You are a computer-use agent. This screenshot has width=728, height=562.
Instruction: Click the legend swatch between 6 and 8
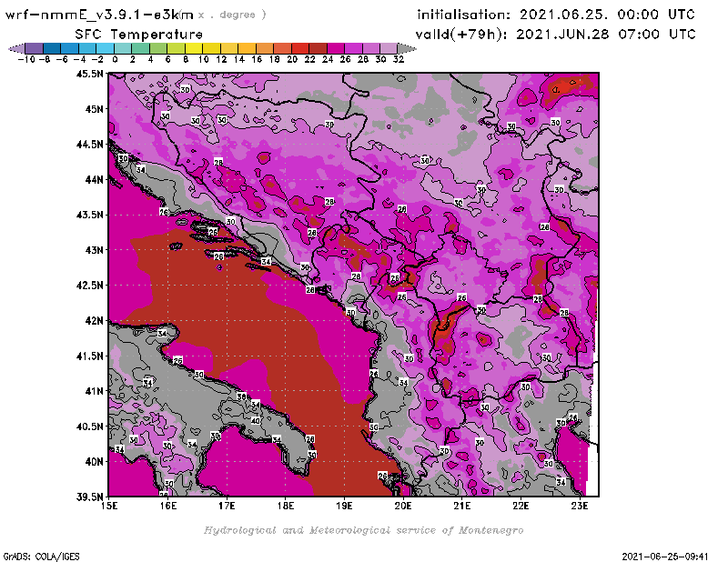[x=176, y=48]
